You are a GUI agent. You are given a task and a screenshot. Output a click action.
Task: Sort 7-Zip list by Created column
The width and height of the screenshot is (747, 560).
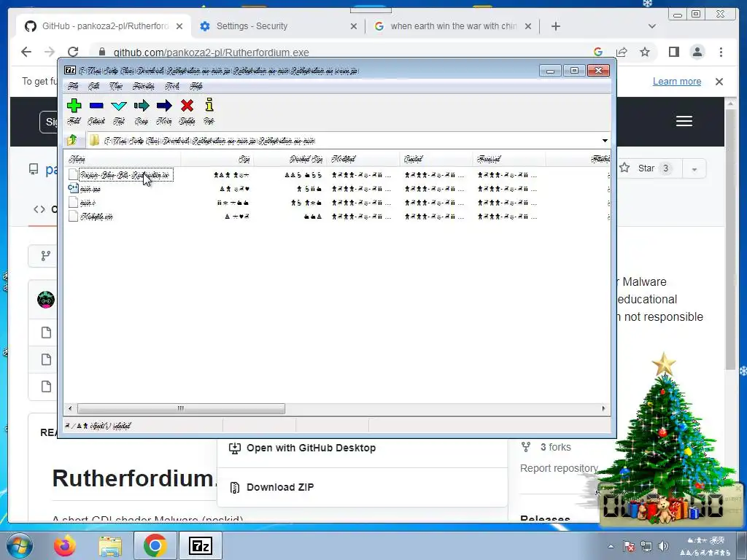pyautogui.click(x=436, y=159)
